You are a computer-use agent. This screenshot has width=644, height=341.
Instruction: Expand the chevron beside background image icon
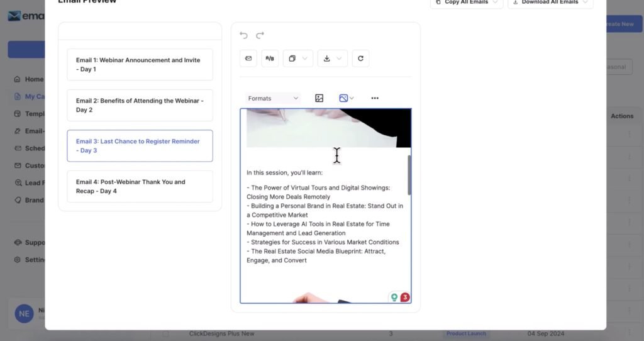click(x=352, y=98)
